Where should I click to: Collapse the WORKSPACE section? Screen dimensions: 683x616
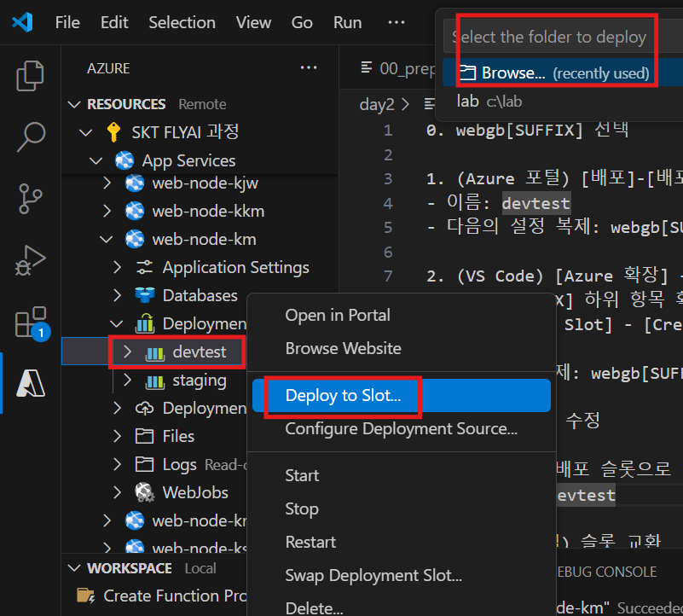[x=74, y=568]
